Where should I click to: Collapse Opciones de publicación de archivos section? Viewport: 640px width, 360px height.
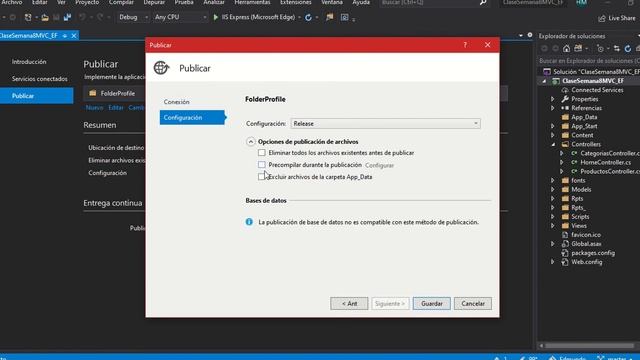pyautogui.click(x=251, y=142)
